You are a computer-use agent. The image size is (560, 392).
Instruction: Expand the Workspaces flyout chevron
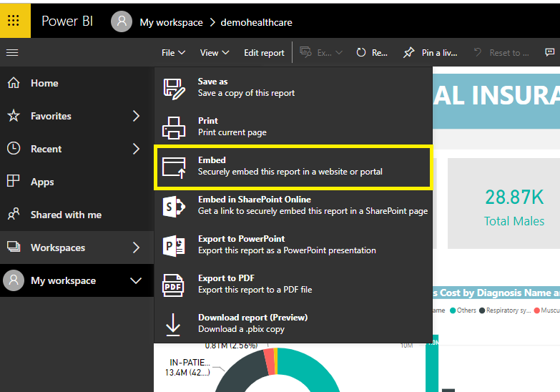pyautogui.click(x=136, y=248)
